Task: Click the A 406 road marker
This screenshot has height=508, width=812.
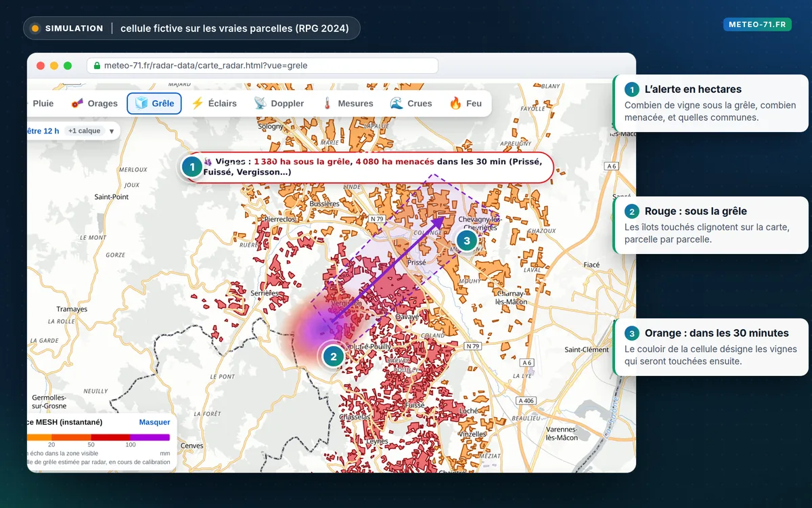Action: (x=524, y=401)
